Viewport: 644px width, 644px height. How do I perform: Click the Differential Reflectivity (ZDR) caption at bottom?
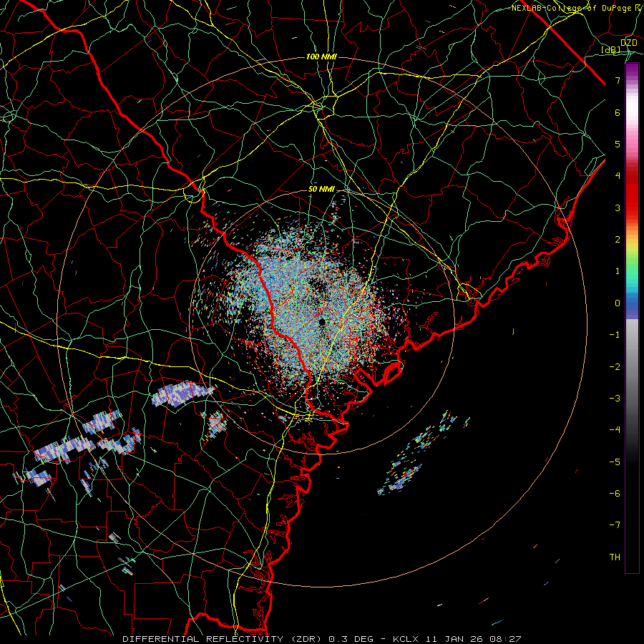322,639
